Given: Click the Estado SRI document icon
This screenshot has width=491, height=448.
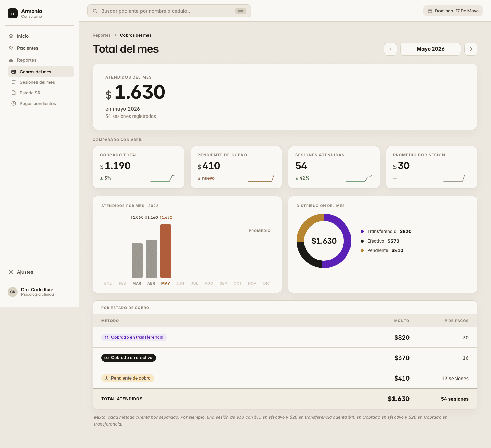Looking at the screenshot, I should click(14, 93).
